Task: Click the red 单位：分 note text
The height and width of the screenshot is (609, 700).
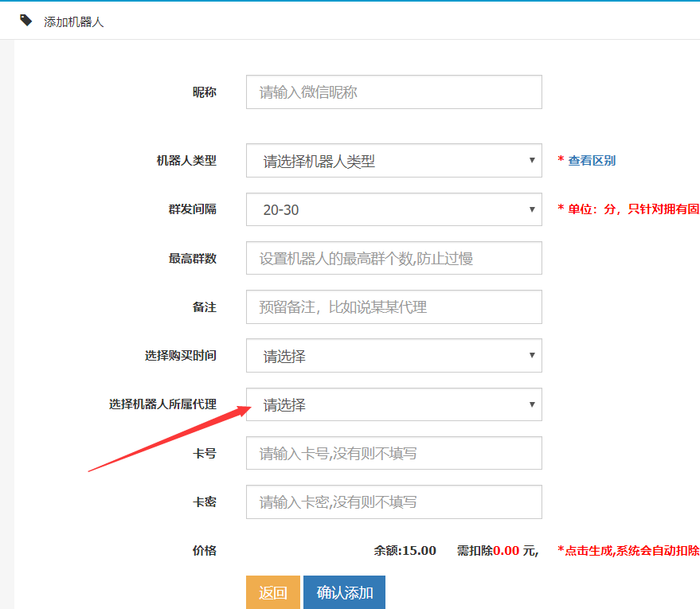Action: tap(628, 209)
